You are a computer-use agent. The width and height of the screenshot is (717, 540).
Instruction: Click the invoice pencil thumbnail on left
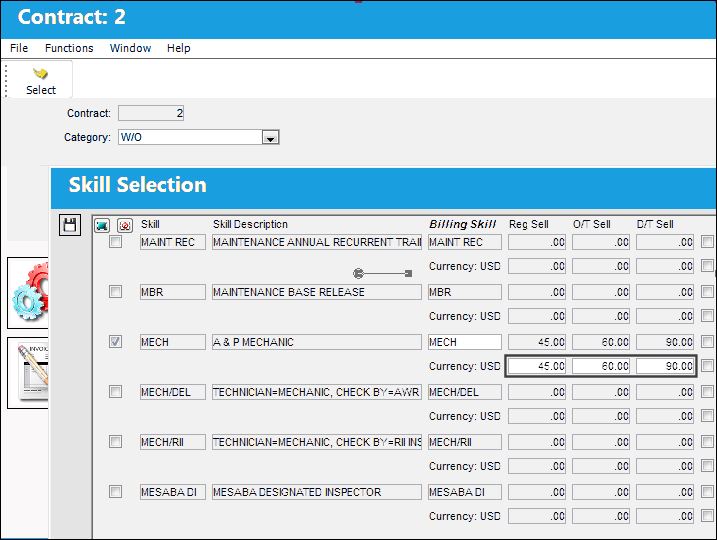pyautogui.click(x=28, y=373)
